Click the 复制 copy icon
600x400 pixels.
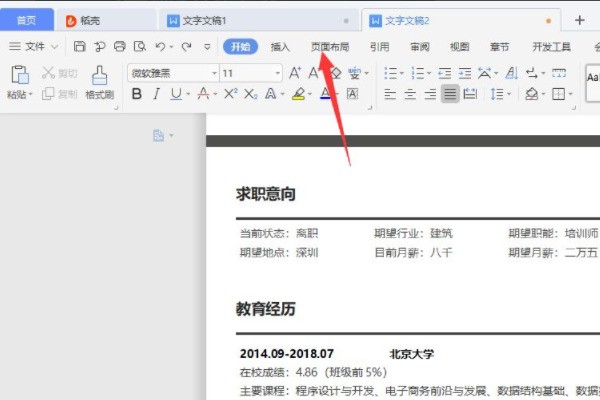pyautogui.click(x=48, y=93)
